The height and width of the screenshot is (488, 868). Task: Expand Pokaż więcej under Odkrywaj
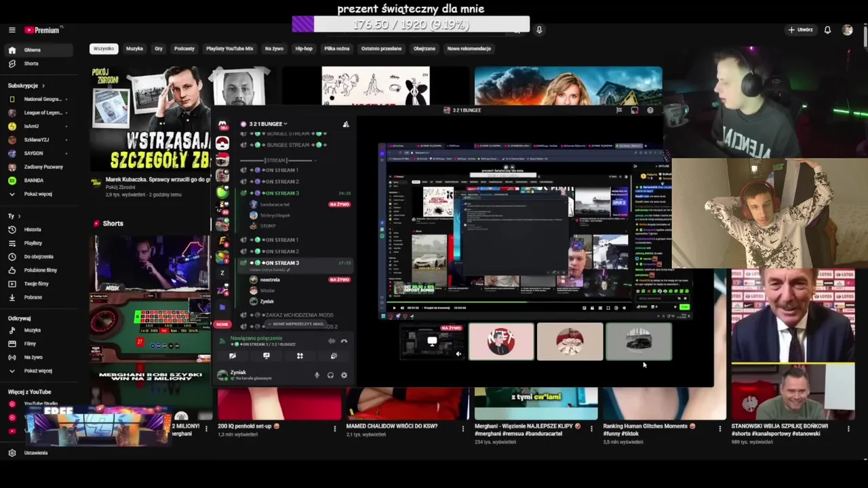37,371
